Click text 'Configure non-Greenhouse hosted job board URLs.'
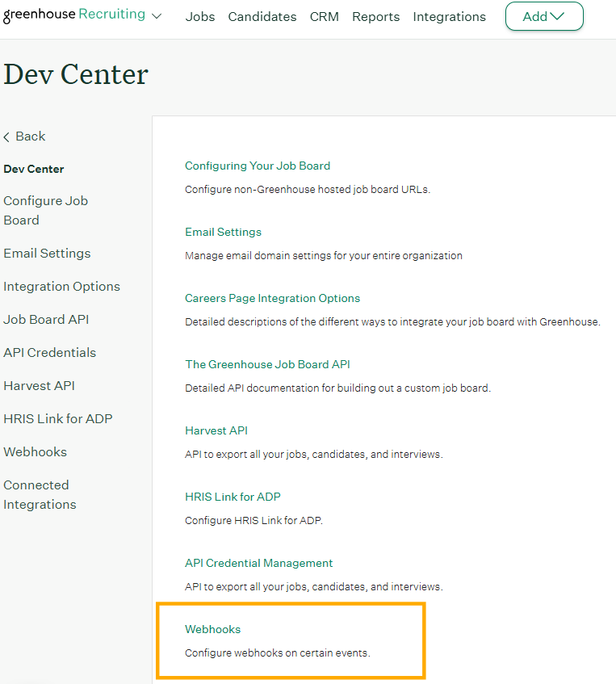Image resolution: width=616 pixels, height=684 pixels. (x=308, y=190)
